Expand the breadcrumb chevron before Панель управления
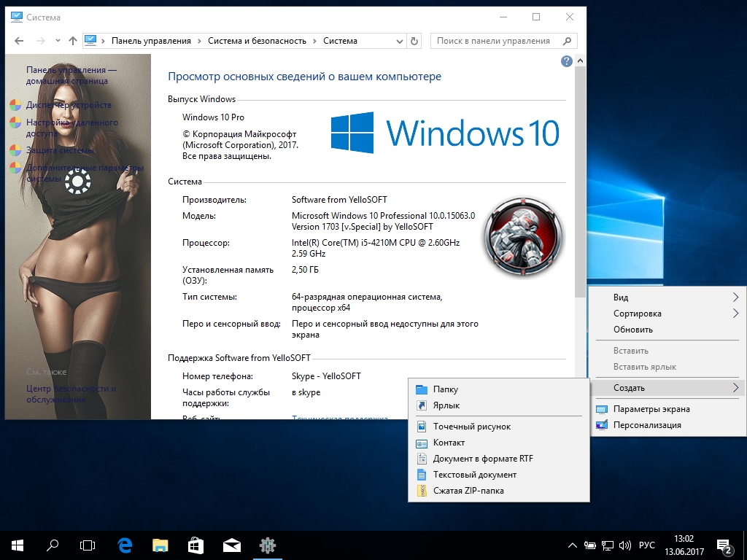 click(x=103, y=41)
